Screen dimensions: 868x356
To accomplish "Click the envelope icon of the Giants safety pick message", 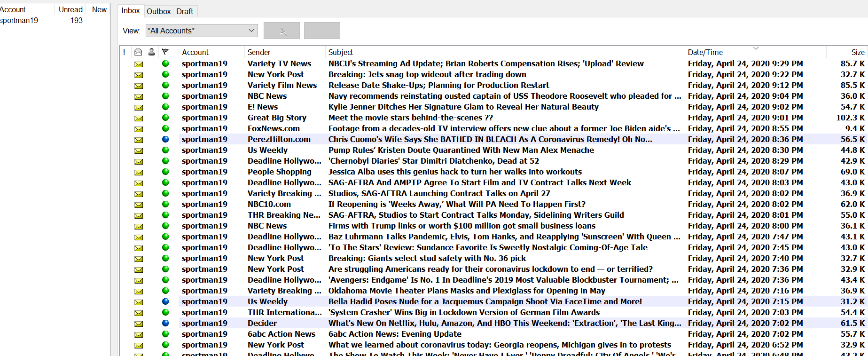I will pyautogui.click(x=139, y=259).
